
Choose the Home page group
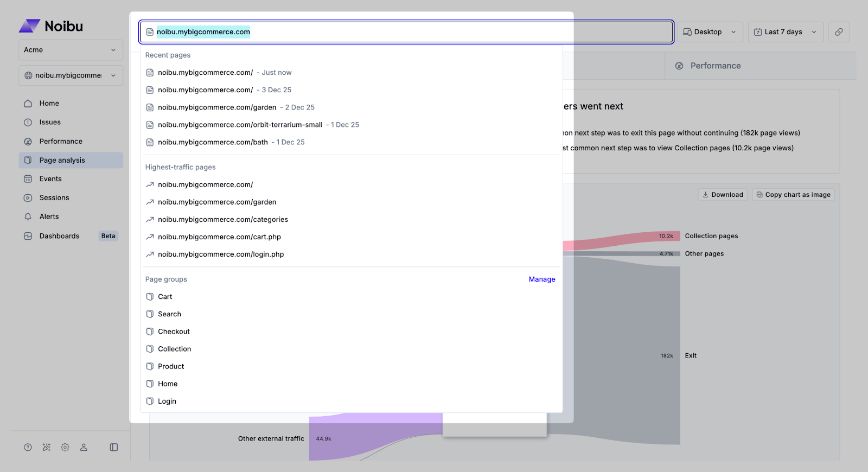coord(352,384)
